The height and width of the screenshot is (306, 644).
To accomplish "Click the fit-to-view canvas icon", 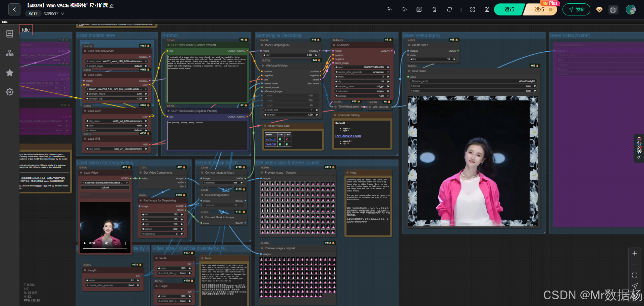I will click(635, 275).
